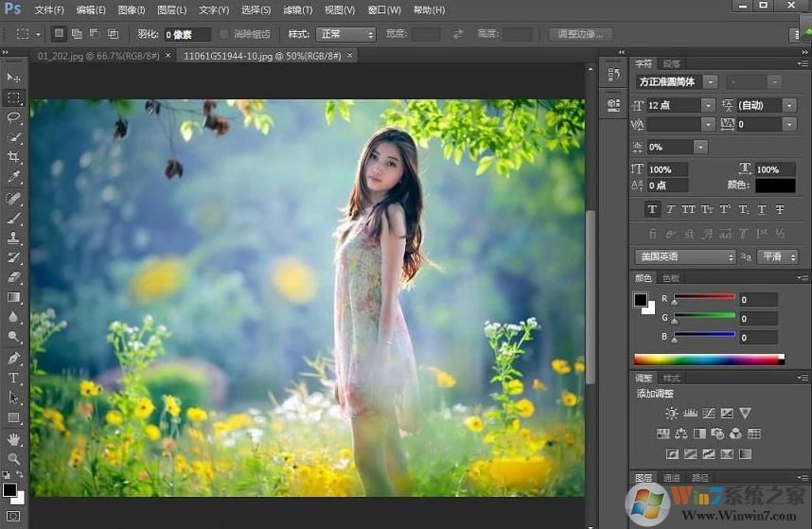Add a Brightness/Contrast adjustment
Image resolution: width=812 pixels, height=529 pixels.
click(672, 413)
